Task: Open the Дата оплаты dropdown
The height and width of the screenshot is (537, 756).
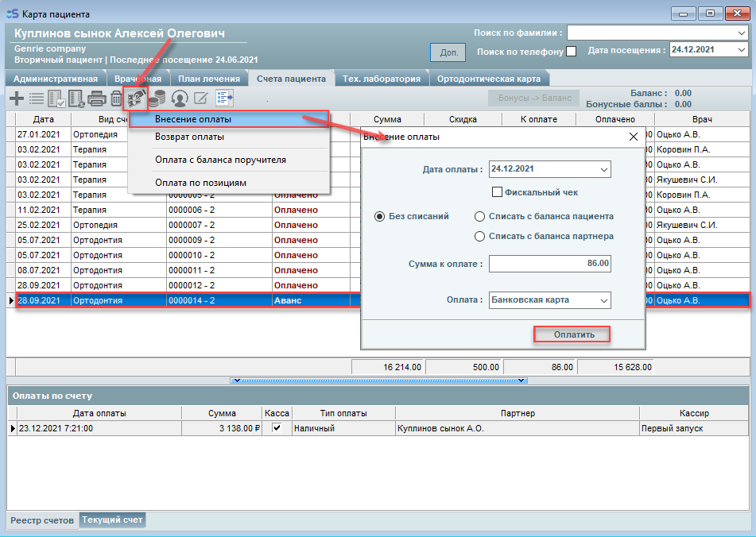Action: tap(603, 169)
